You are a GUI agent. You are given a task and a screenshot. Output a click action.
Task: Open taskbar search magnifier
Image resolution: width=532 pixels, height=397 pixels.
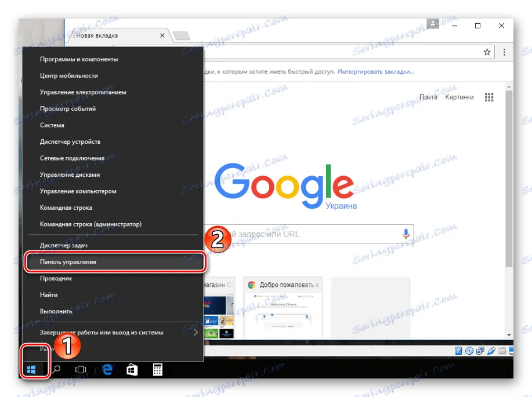click(x=56, y=369)
